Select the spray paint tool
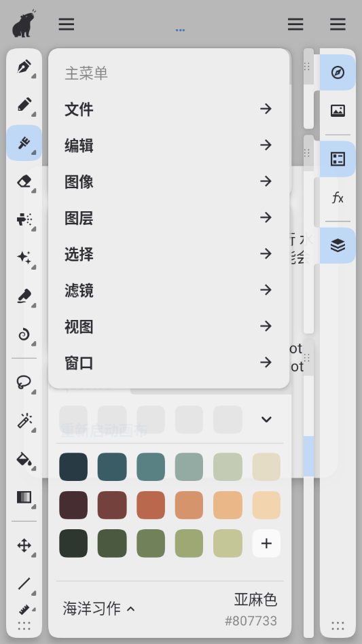This screenshot has width=362, height=644. coord(24,219)
